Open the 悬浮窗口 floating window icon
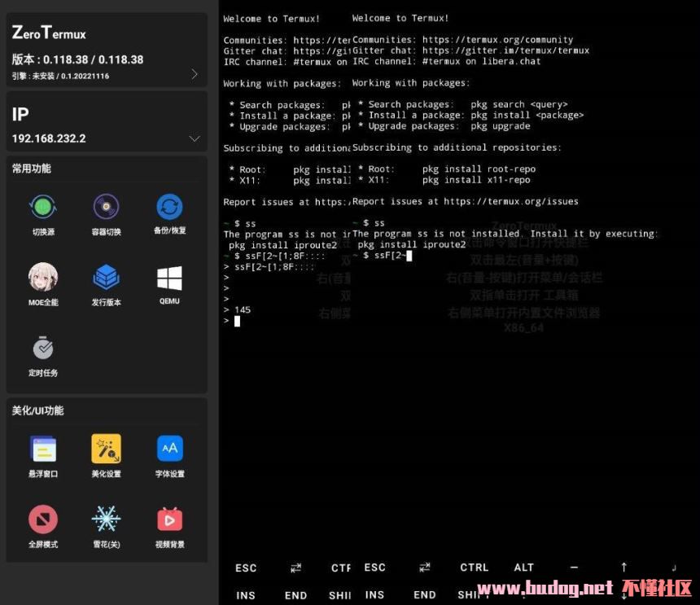700x605 pixels. [x=43, y=449]
